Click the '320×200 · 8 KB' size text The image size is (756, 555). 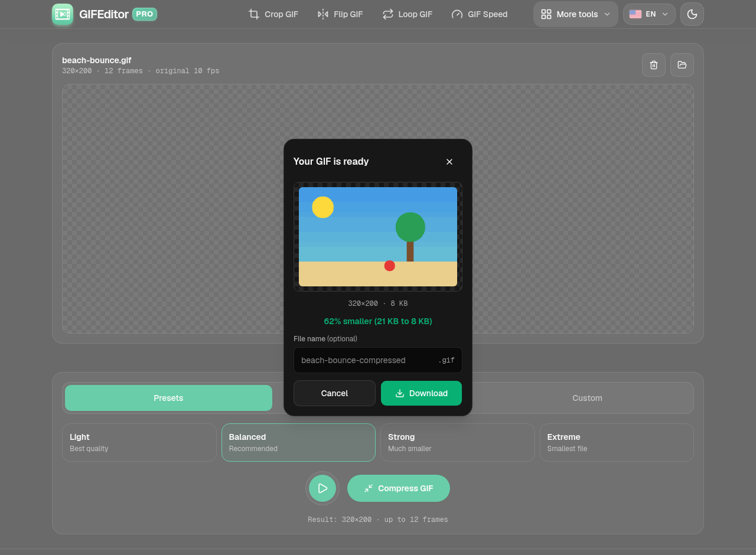[378, 303]
